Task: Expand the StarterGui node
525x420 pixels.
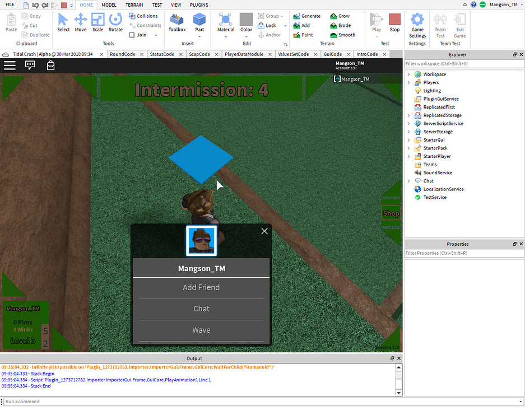Action: click(408, 140)
